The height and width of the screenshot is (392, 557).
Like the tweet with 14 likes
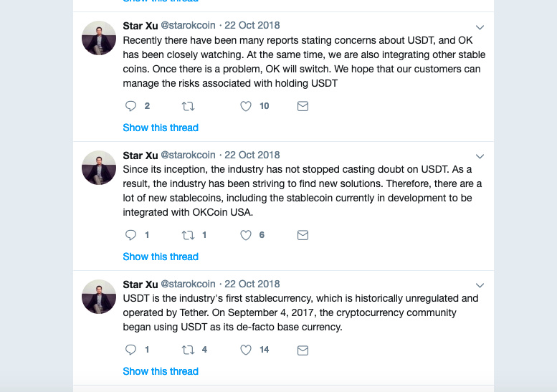point(246,350)
